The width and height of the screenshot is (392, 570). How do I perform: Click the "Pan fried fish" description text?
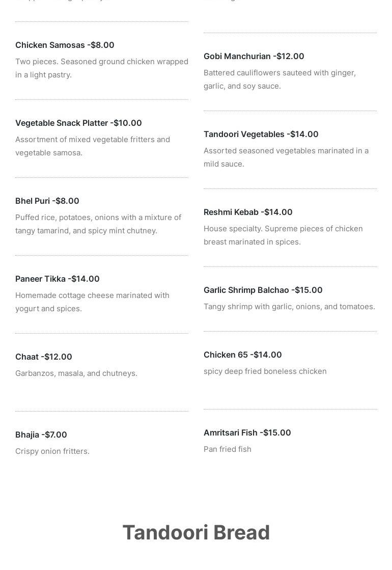[x=228, y=449]
